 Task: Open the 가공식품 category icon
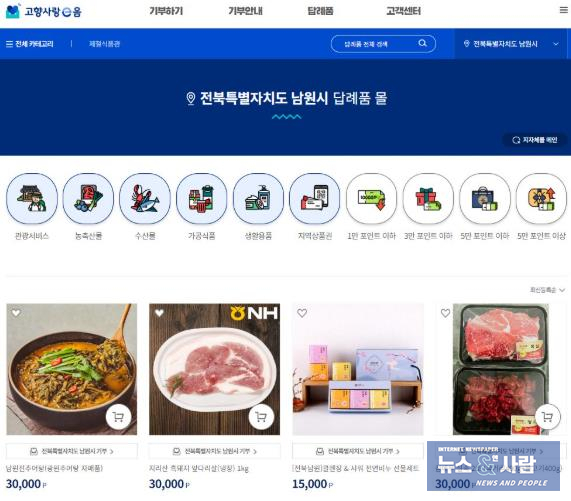pos(201,198)
